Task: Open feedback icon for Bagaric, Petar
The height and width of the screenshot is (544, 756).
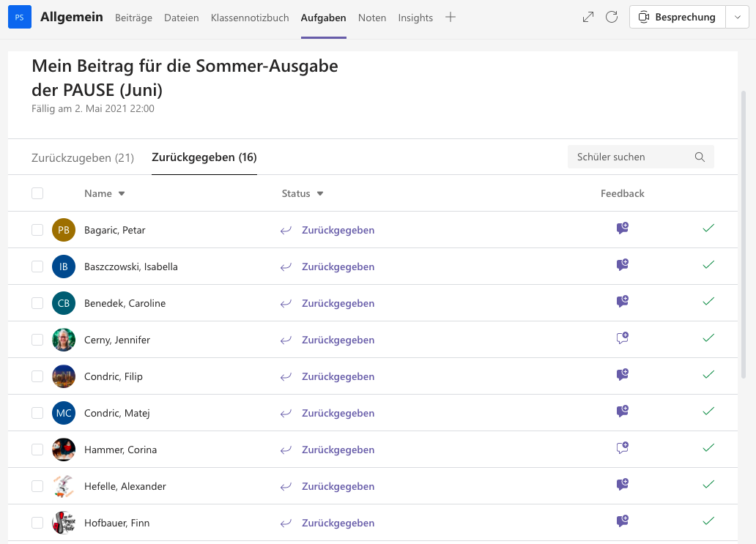Action: [x=623, y=228]
